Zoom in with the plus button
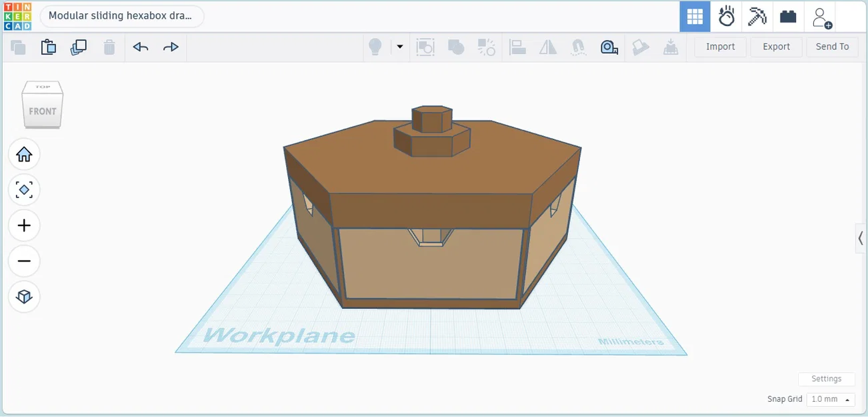868x417 pixels. point(24,226)
